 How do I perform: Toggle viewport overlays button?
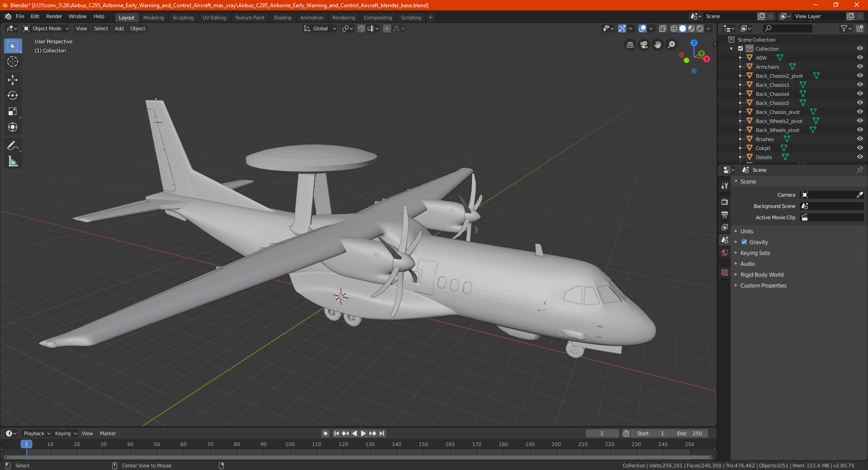[642, 28]
